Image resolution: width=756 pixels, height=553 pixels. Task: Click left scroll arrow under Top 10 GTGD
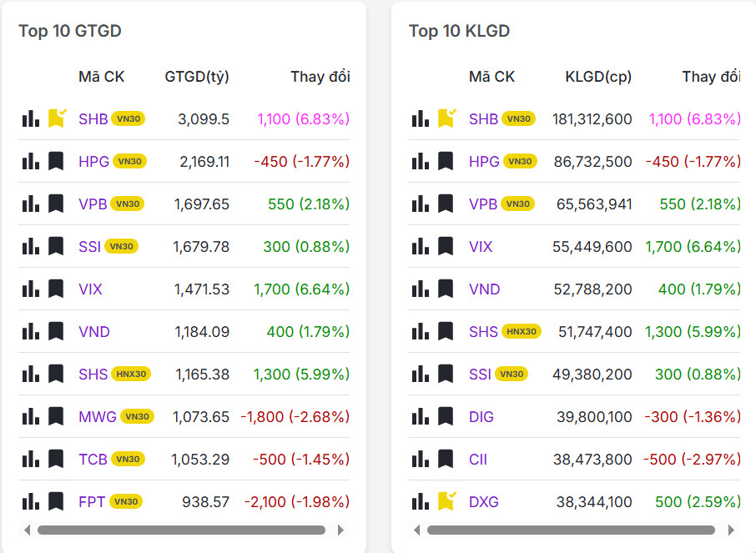coord(27,530)
